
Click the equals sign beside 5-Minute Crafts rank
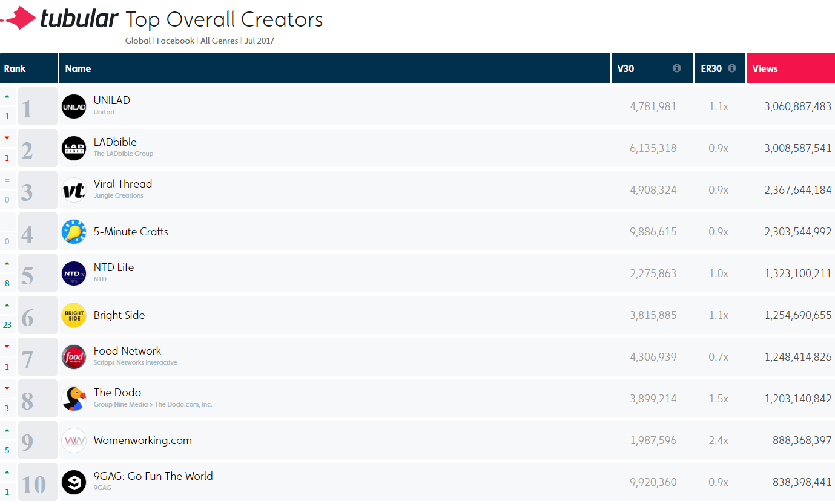(7, 221)
